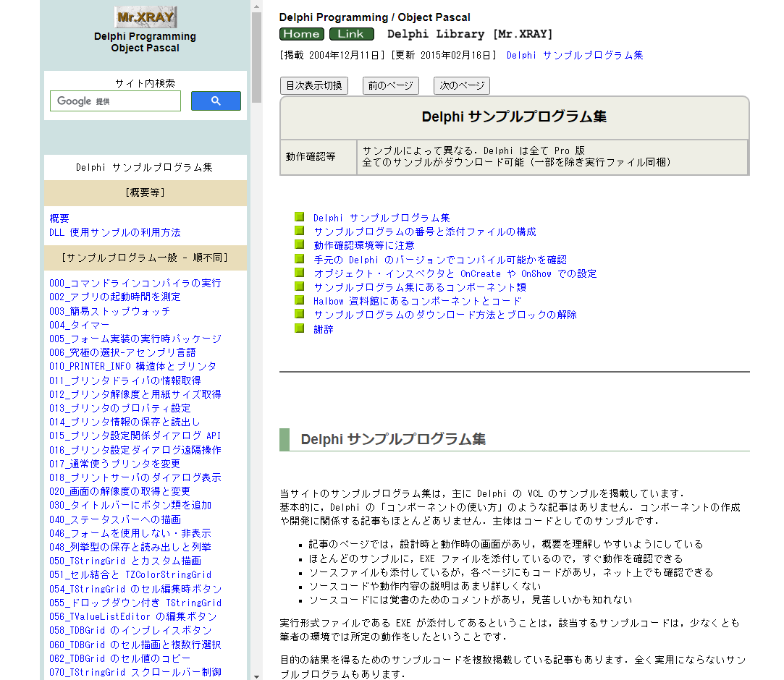Click green square icon next to サンプルプログラム集にあるコンポーネント類

[299, 286]
